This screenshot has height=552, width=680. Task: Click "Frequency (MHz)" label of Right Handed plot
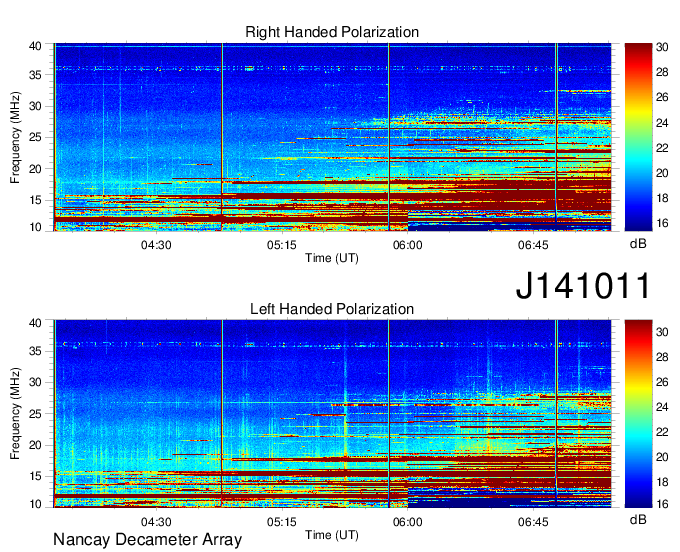click(15, 137)
